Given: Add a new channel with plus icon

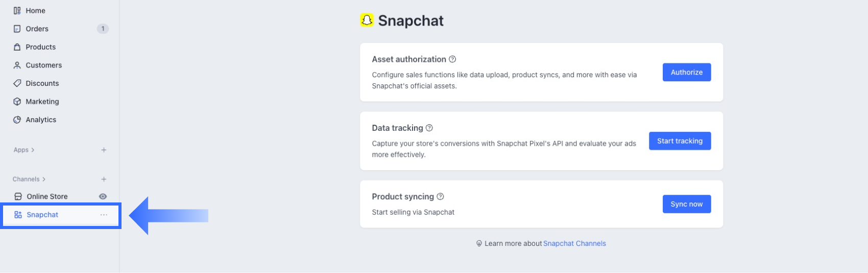Looking at the screenshot, I should (104, 179).
